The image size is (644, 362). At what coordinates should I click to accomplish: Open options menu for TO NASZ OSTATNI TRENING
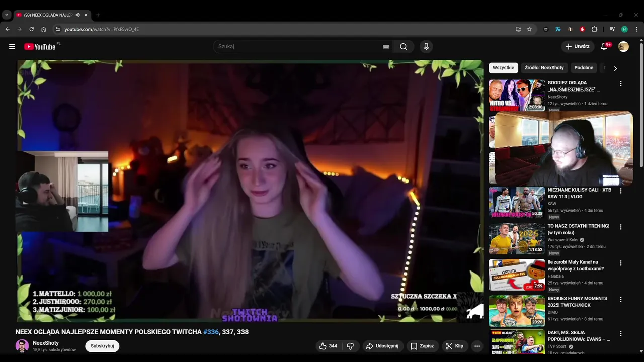click(620, 227)
